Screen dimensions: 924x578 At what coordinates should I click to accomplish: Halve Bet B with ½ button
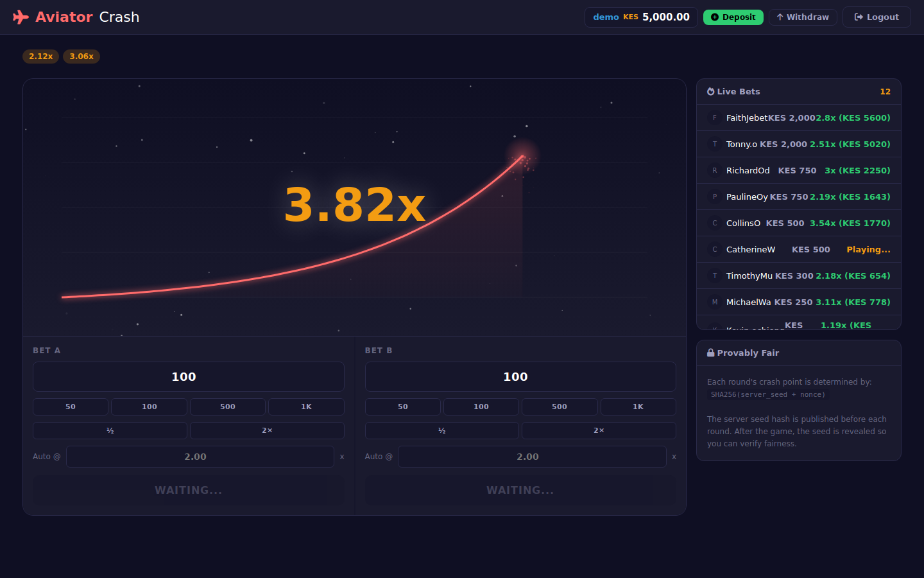click(x=442, y=431)
